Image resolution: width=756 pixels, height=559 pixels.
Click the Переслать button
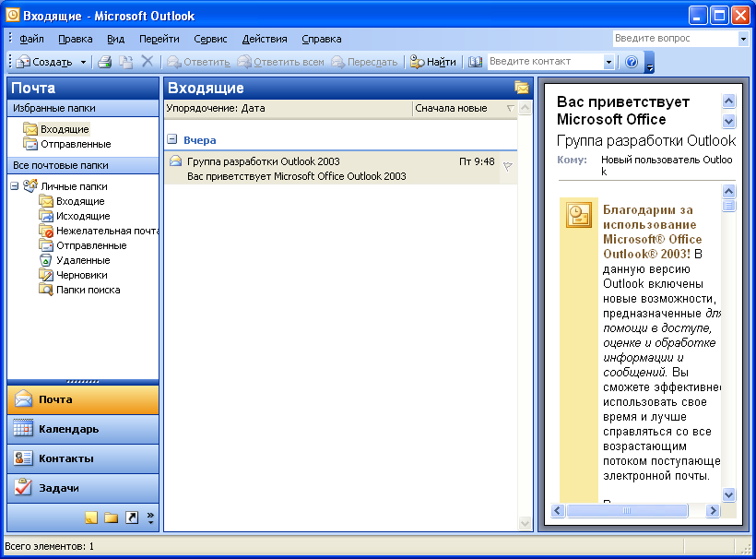coord(364,62)
